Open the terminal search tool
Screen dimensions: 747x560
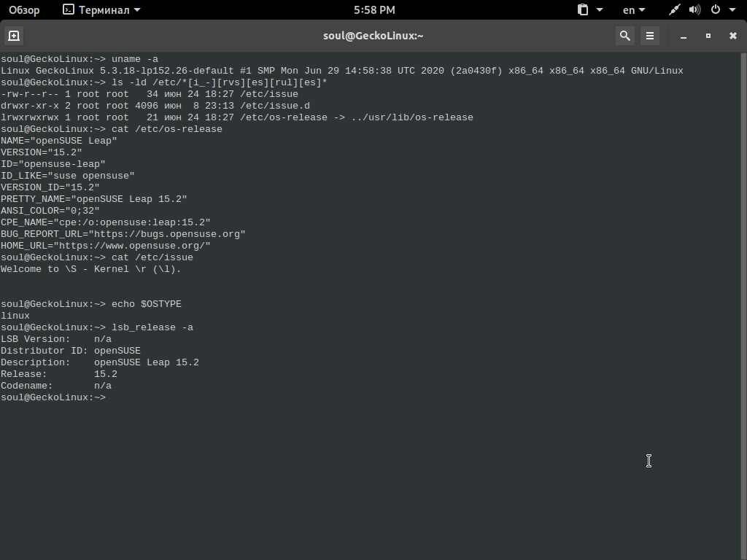(x=624, y=36)
